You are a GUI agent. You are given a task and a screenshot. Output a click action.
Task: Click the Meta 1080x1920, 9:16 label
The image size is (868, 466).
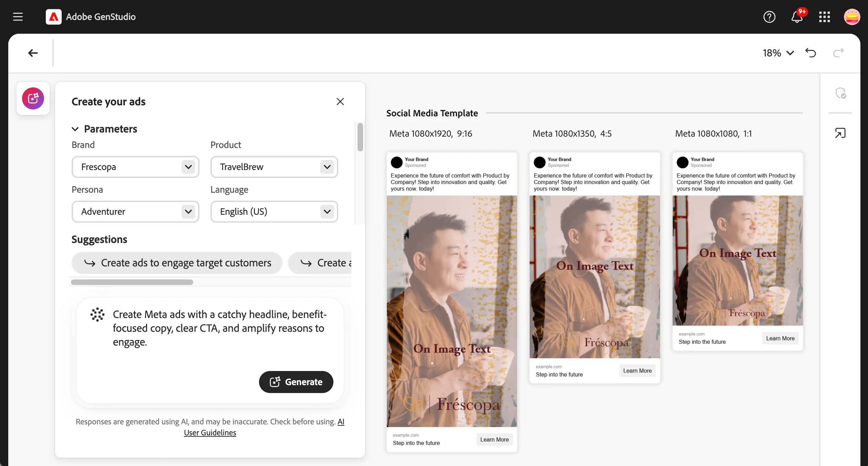click(x=431, y=134)
